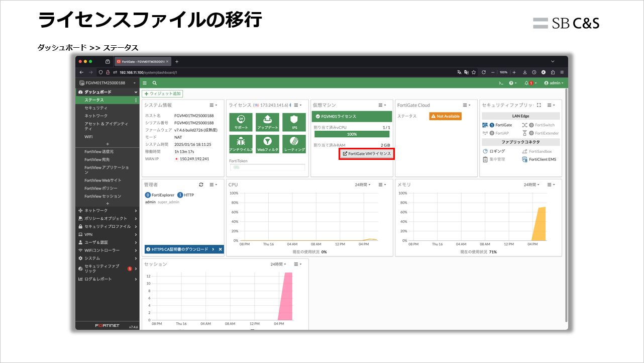Open the 24時間 dropdown on the CPU chart

362,185
